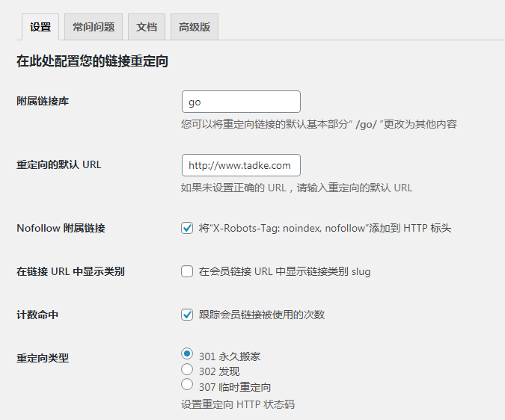Disable the 跟踪会员链接被使用的次数 checkbox
This screenshot has width=505, height=420.
coord(187,315)
